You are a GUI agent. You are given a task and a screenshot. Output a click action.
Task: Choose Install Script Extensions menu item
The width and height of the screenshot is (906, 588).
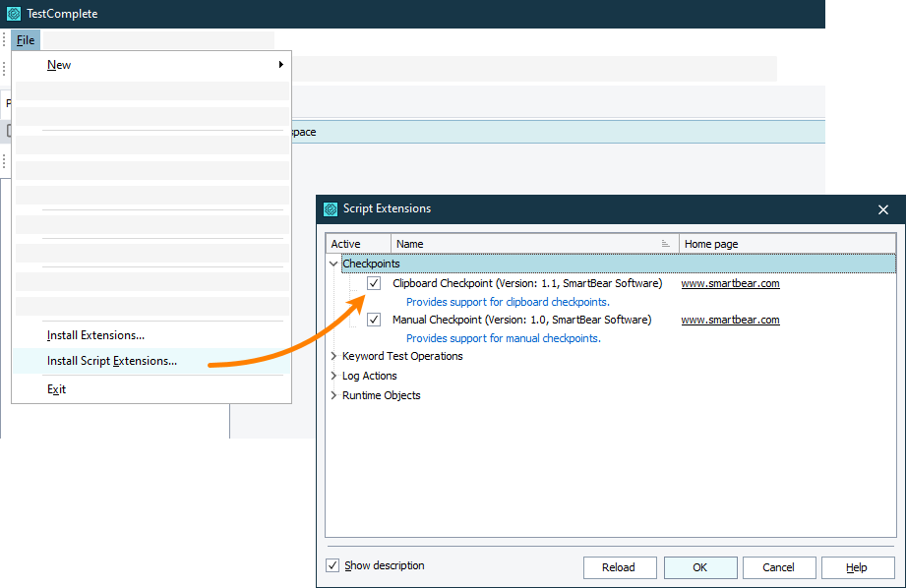112,361
